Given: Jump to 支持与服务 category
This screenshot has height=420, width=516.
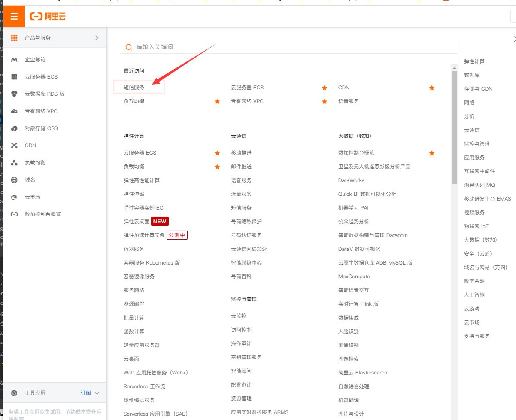Looking at the screenshot, I should click(x=477, y=336).
